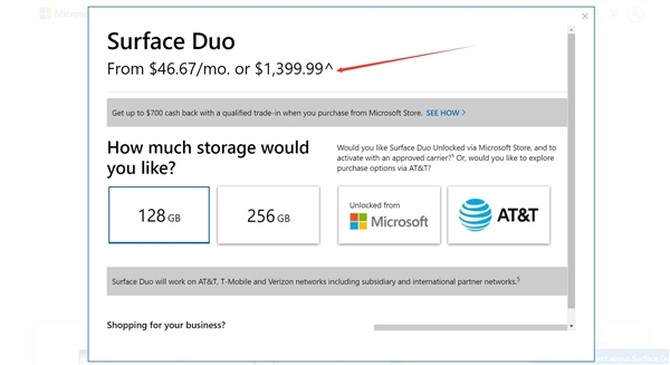Click the faded Microsoft logo behind dialog
Screen dimensions: 670x365
[x=46, y=13]
